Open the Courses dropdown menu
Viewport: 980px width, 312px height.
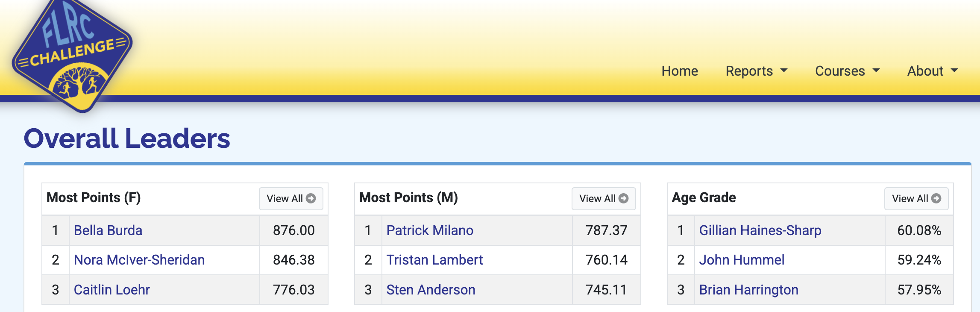(x=847, y=71)
